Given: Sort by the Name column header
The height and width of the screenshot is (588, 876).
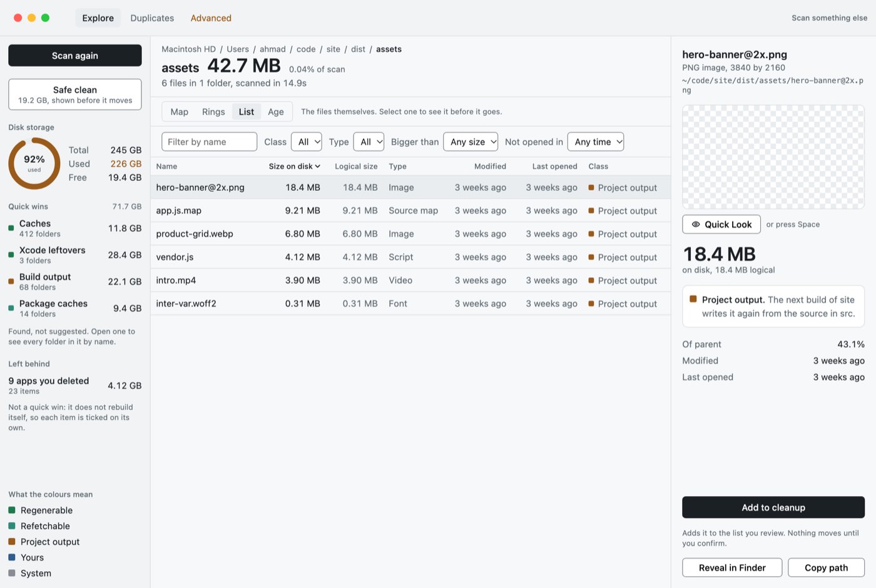Looking at the screenshot, I should click(x=166, y=166).
